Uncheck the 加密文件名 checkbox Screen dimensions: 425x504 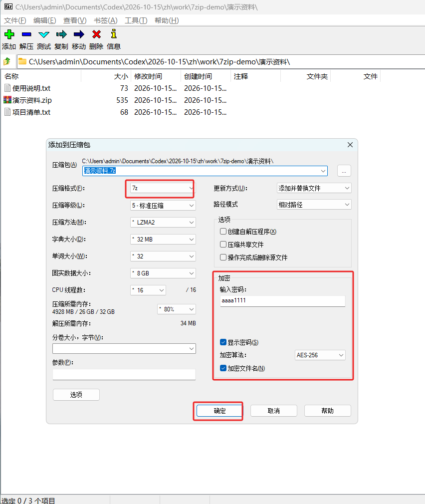click(223, 368)
